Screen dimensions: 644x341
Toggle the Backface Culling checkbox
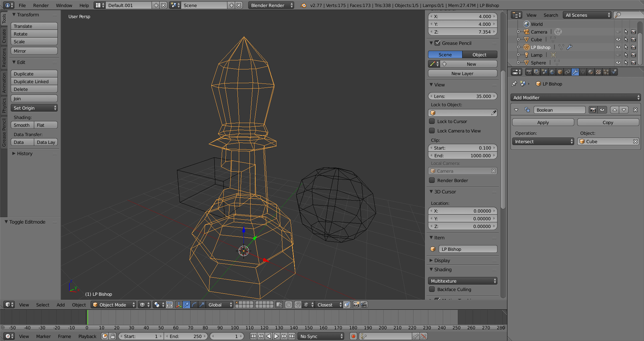432,289
